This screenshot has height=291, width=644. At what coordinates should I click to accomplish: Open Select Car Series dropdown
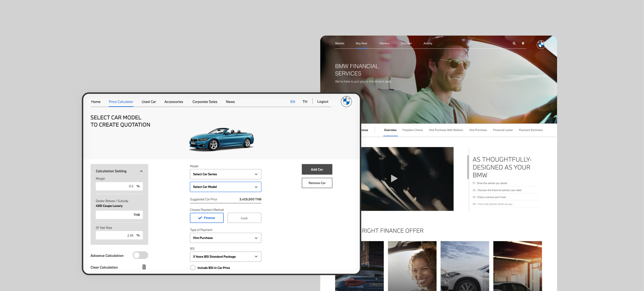pyautogui.click(x=226, y=174)
